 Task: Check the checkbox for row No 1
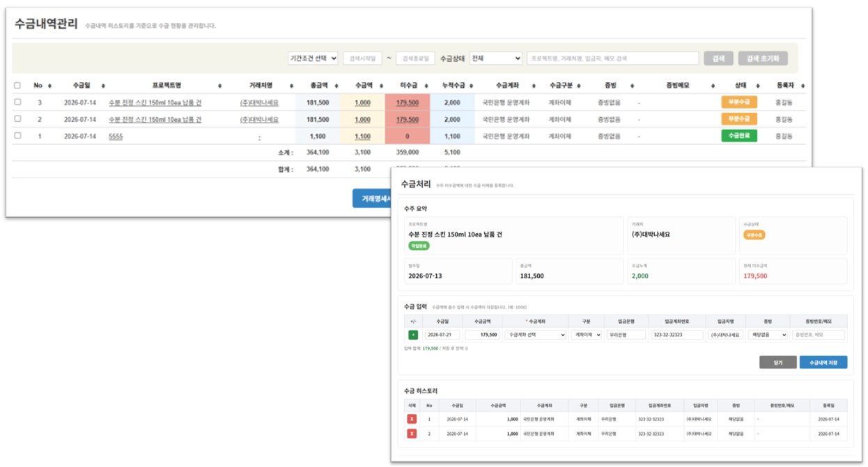[x=17, y=136]
